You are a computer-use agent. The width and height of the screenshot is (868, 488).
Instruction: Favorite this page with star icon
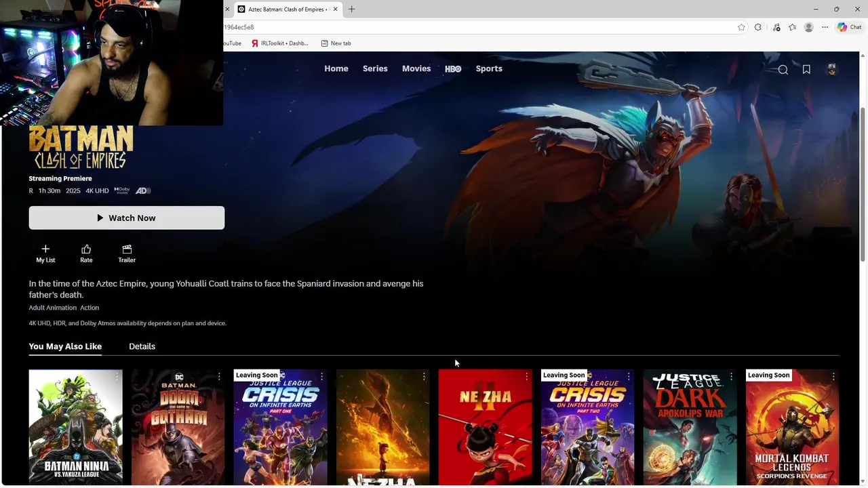point(741,27)
